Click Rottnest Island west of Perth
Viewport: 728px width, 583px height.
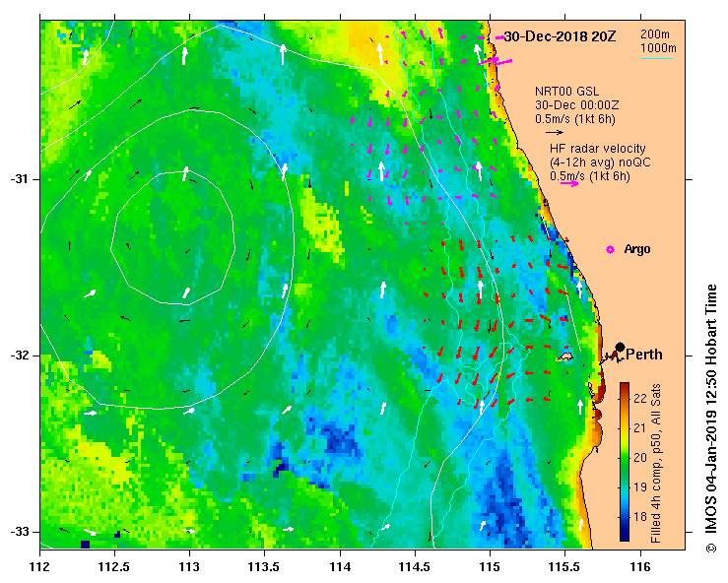tap(565, 356)
